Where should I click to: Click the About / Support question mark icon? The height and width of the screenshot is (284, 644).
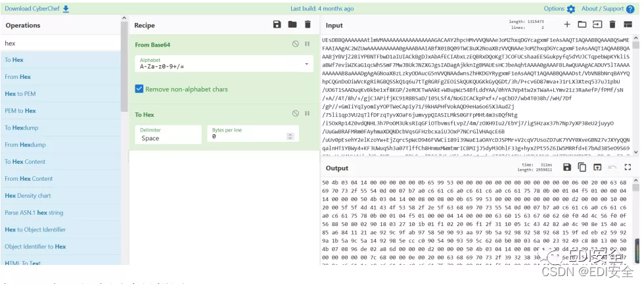tap(630, 9)
